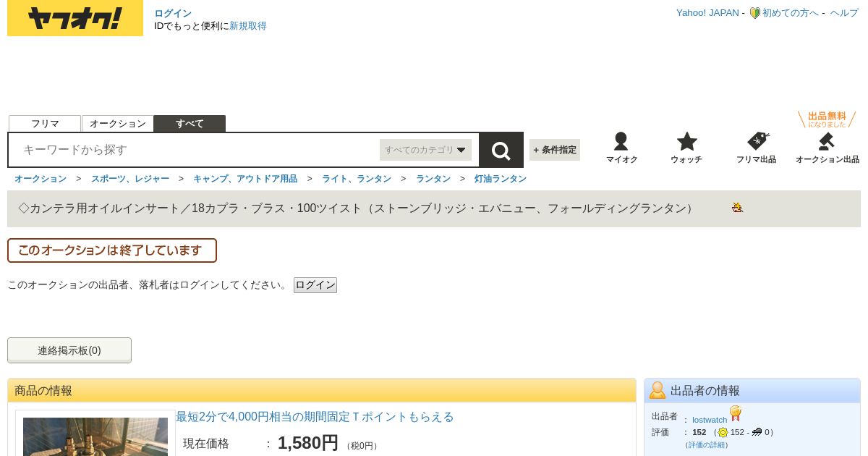Open the 新規取得 link
The width and height of the screenshot is (868, 456).
tap(248, 26)
